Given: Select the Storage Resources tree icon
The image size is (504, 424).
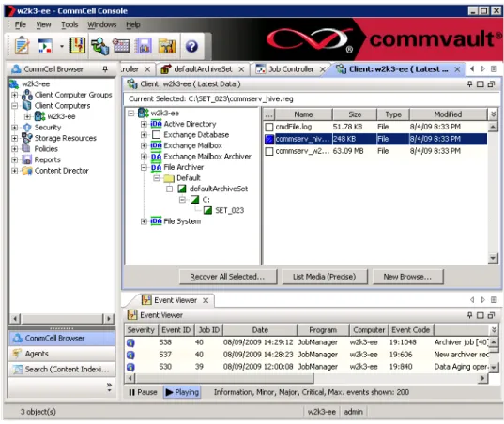Looking at the screenshot, I should (x=26, y=138).
